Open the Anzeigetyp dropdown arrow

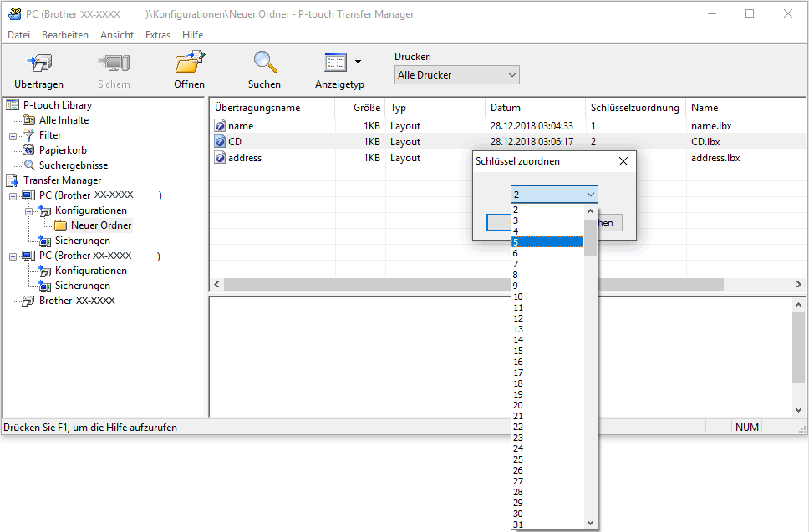click(x=358, y=62)
